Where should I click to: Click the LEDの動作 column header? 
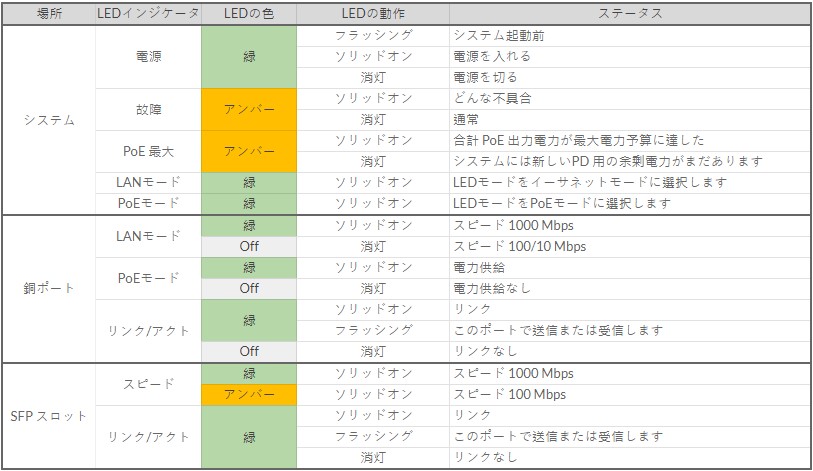click(x=373, y=14)
